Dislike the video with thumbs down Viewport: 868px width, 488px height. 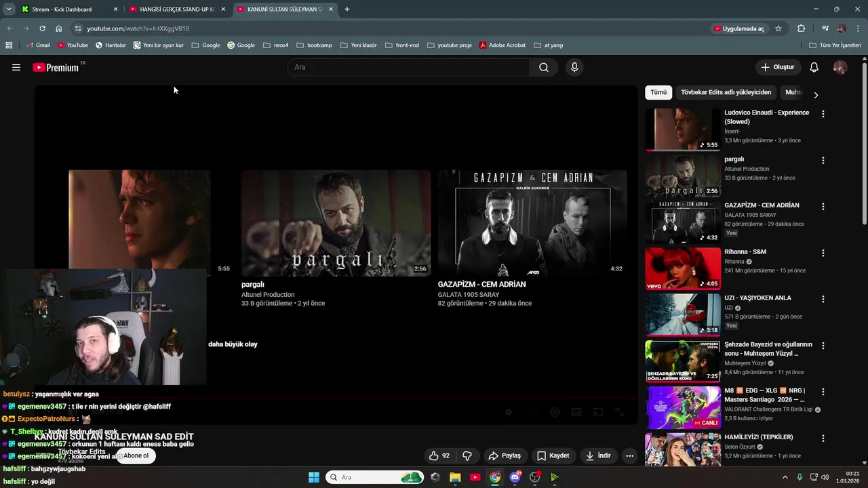click(x=467, y=456)
